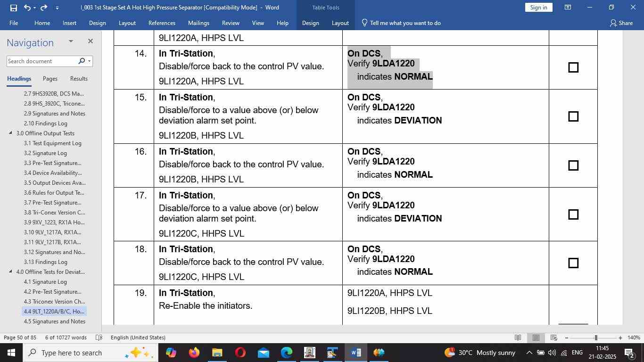Open the notification center icon
Image resolution: width=644 pixels, height=362 pixels.
629,353
